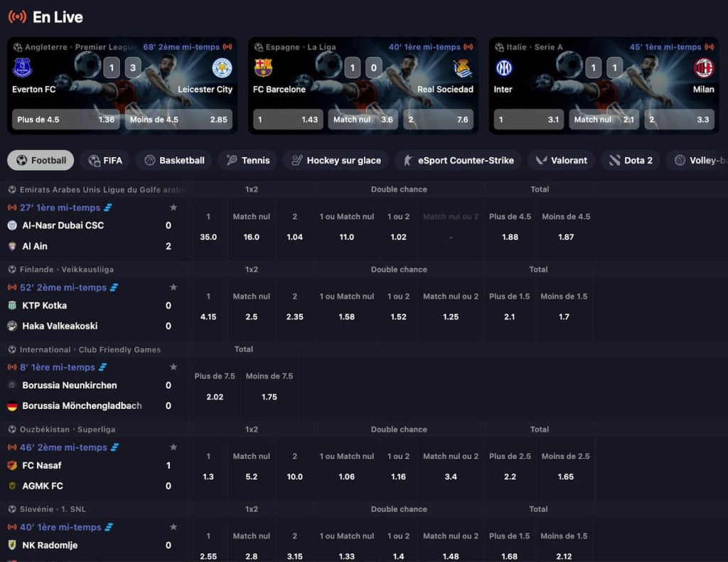Select the Football sport tab
The height and width of the screenshot is (562, 728).
pos(41,160)
